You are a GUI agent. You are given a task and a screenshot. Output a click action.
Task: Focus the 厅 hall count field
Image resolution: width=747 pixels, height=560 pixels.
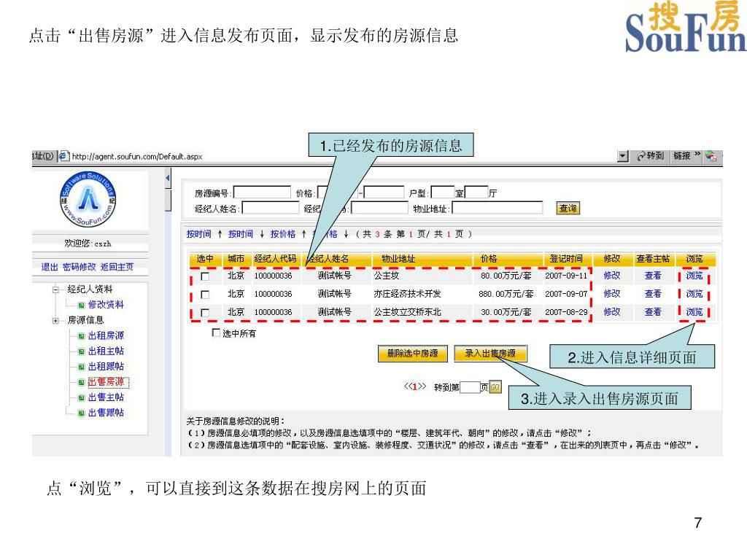(x=476, y=192)
